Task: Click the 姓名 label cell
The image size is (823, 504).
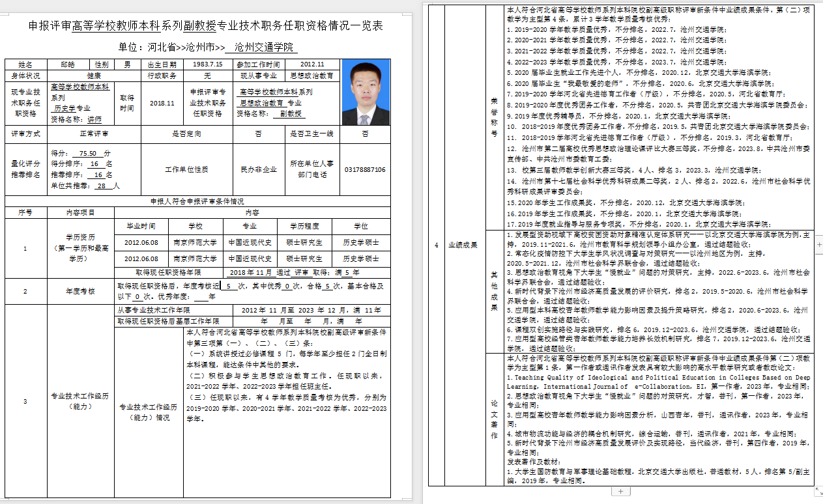Action: click(25, 65)
